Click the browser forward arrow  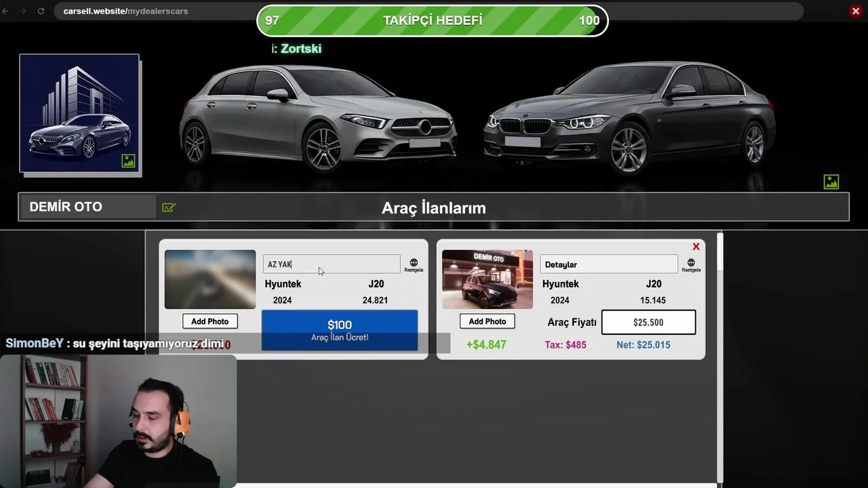(23, 11)
